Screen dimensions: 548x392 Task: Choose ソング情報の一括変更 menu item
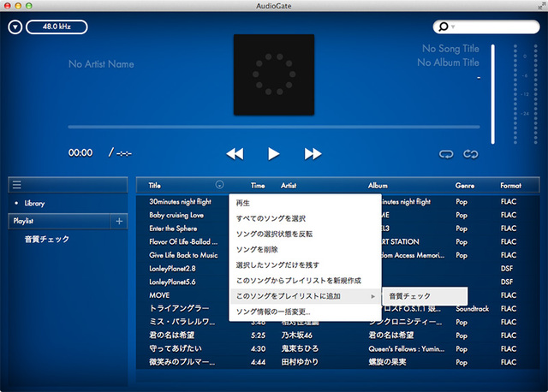click(x=305, y=312)
